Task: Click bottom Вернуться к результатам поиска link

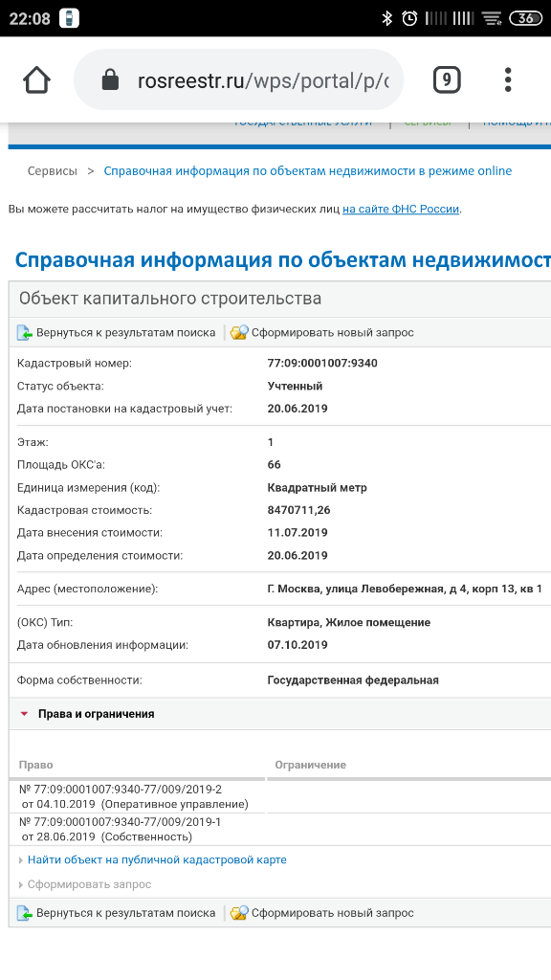Action: (125, 913)
